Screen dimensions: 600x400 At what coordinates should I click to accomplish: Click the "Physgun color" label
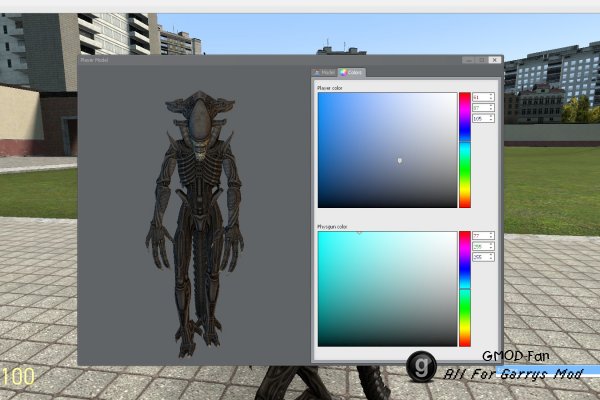(x=332, y=227)
